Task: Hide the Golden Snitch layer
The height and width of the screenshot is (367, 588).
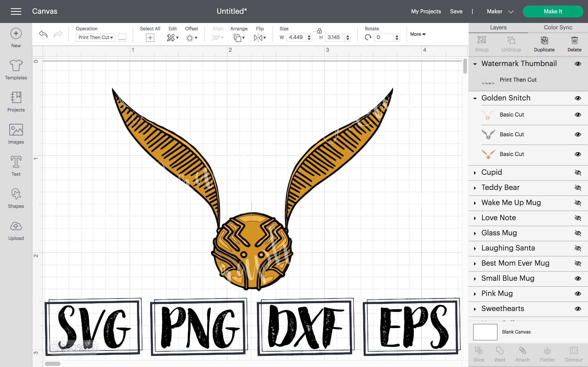Action: click(578, 98)
